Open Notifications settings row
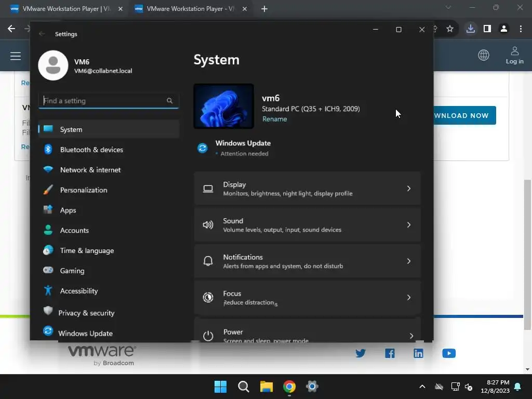 tap(308, 261)
